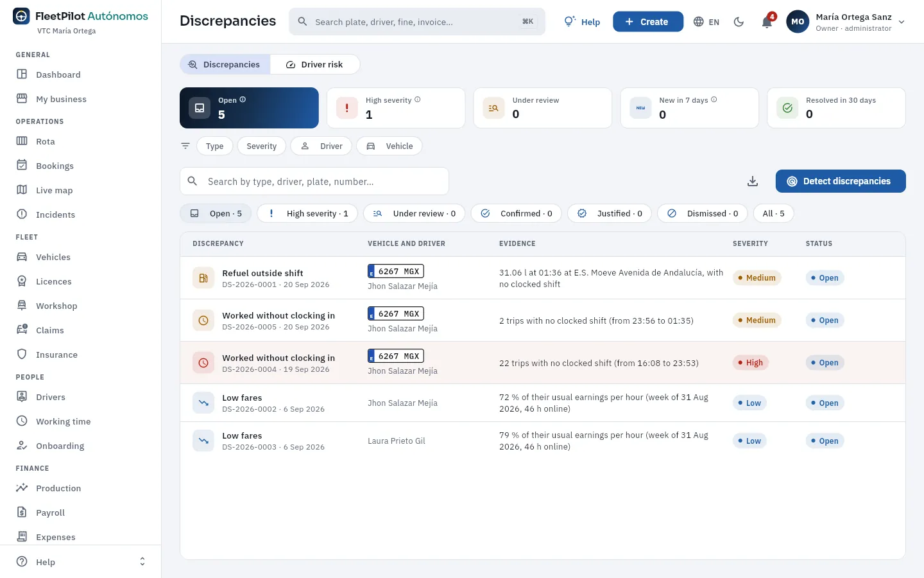Open the Type filter dropdown
924x578 pixels.
point(215,146)
